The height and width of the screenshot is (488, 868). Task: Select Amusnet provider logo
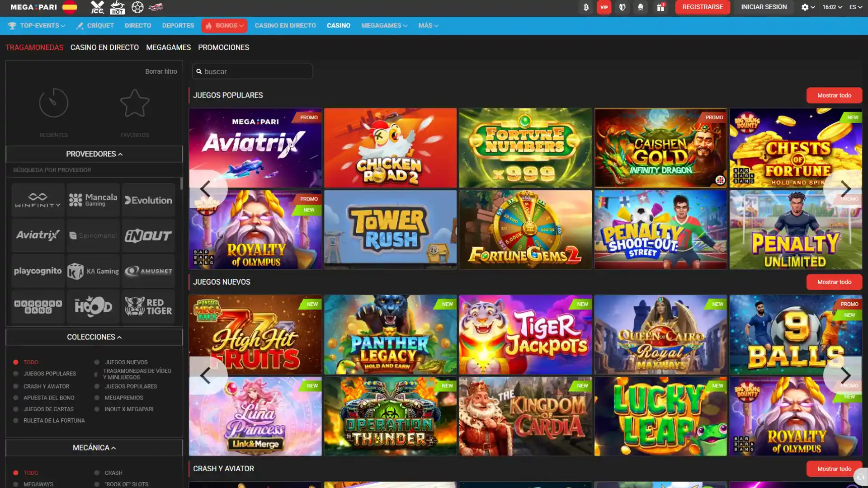148,271
